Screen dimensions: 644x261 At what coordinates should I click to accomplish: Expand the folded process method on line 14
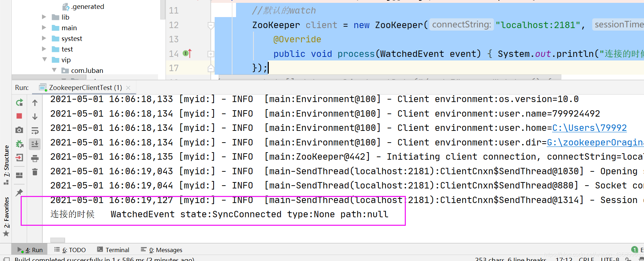211,54
